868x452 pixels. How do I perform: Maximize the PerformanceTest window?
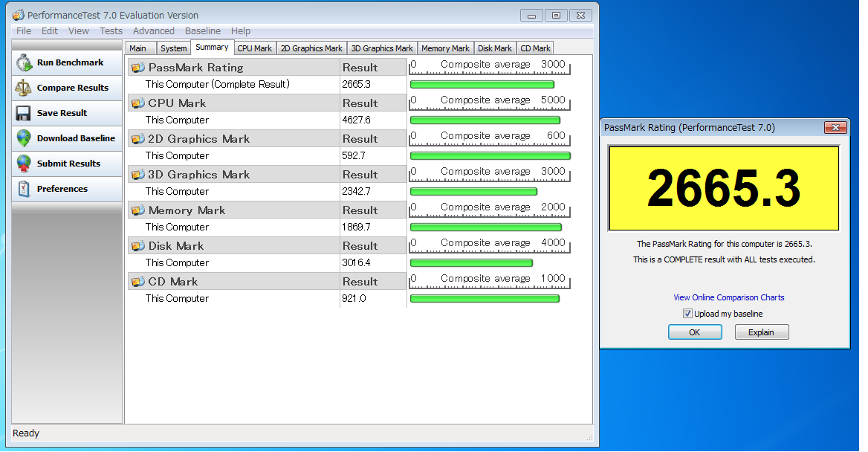pos(556,16)
